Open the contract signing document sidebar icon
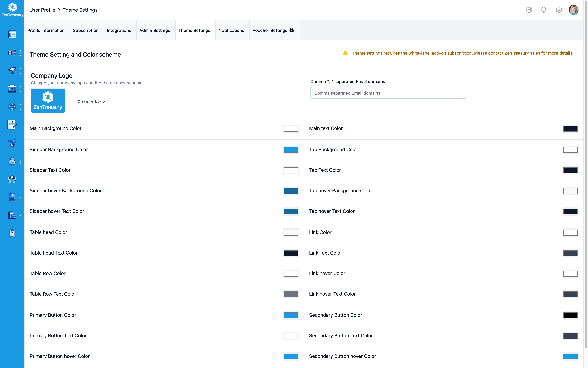The width and height of the screenshot is (588, 368). point(12,125)
